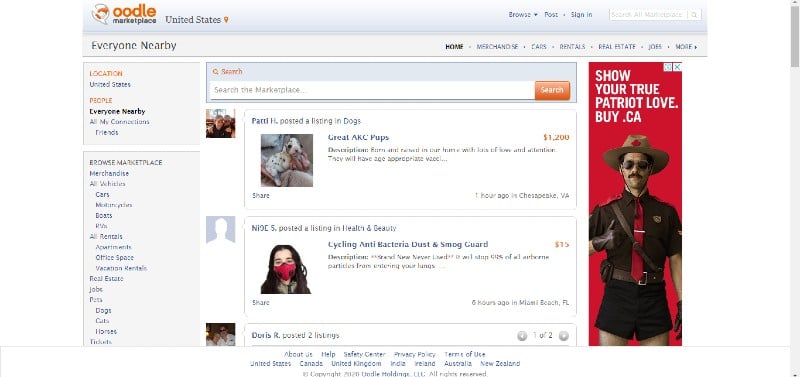The height and width of the screenshot is (377, 800).
Task: Open the Great AKC Pups listing
Action: 358,137
